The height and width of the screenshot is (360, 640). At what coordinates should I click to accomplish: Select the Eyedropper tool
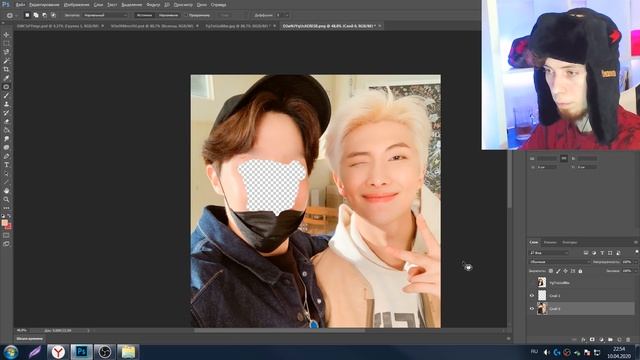(6, 78)
